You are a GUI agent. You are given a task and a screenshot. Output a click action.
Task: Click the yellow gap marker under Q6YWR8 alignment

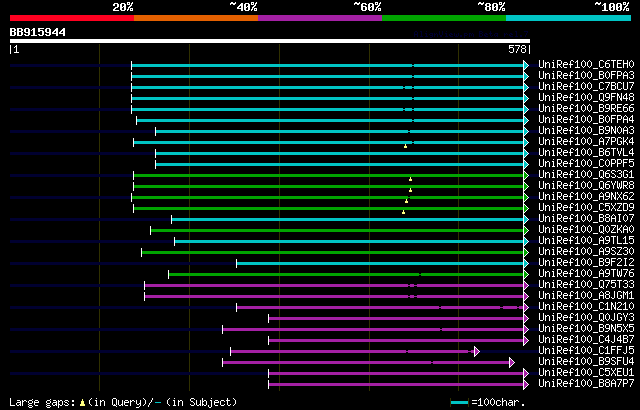(x=410, y=190)
